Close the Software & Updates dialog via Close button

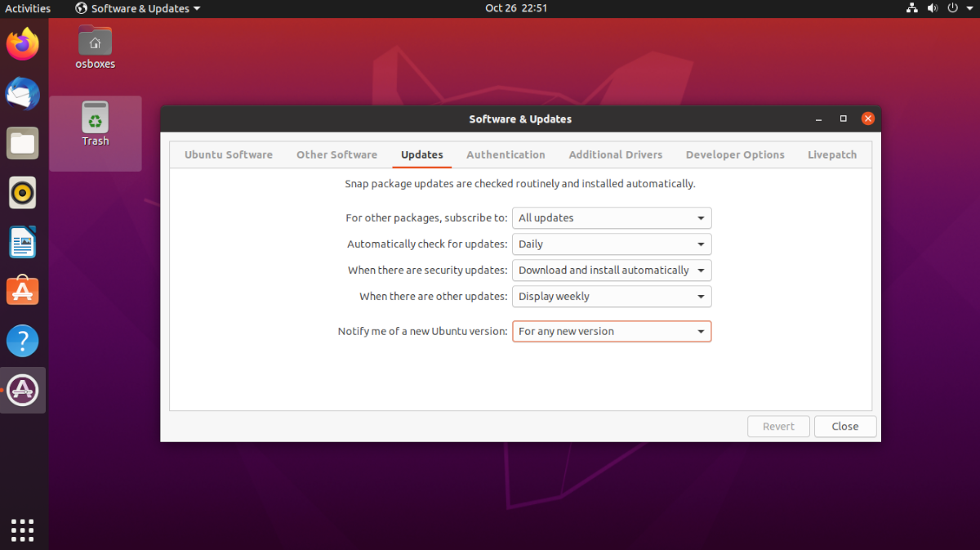pyautogui.click(x=844, y=426)
